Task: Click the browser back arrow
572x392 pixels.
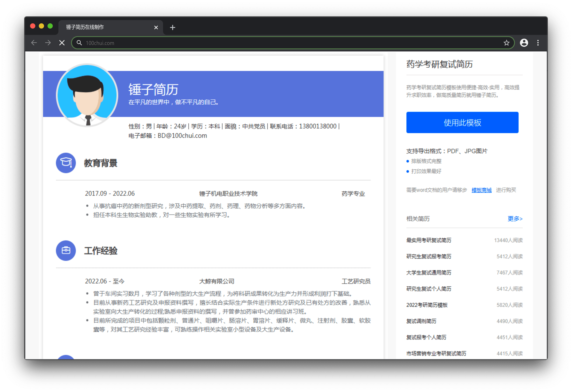Action: coord(34,43)
